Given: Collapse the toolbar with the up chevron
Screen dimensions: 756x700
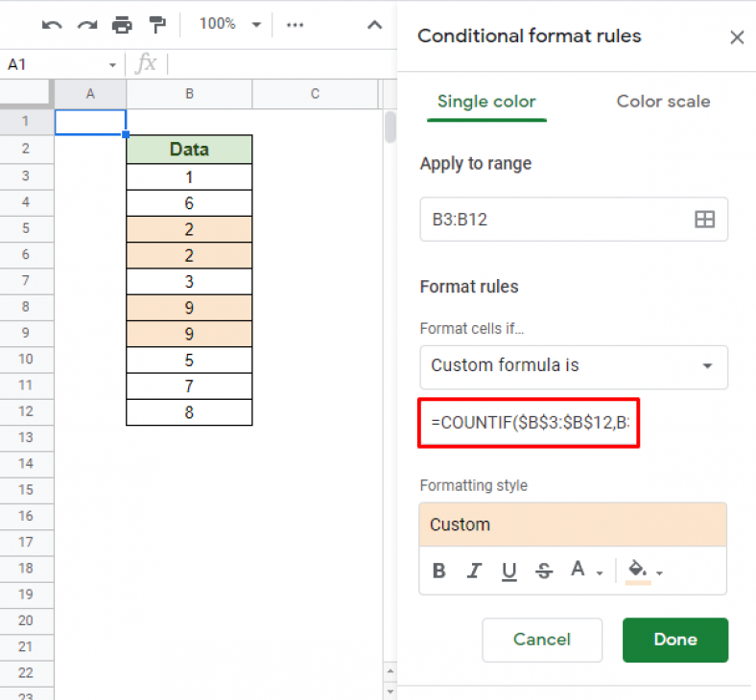Looking at the screenshot, I should [x=375, y=25].
